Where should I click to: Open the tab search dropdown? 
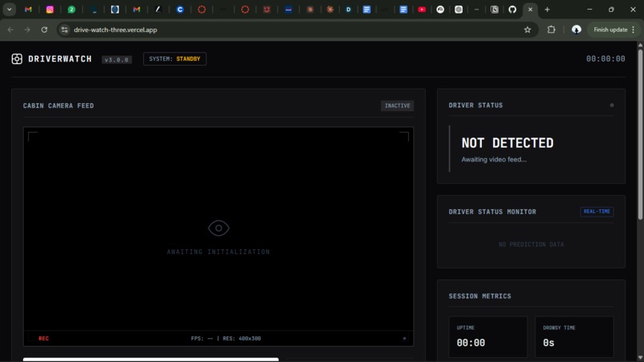pos(9,10)
